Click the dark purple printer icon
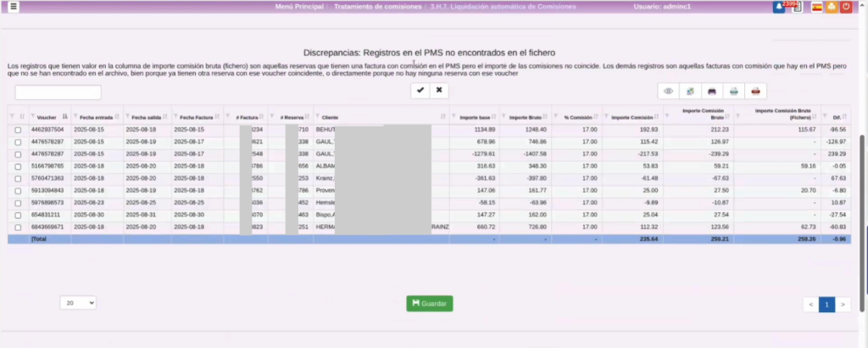868x348 pixels. (x=712, y=91)
